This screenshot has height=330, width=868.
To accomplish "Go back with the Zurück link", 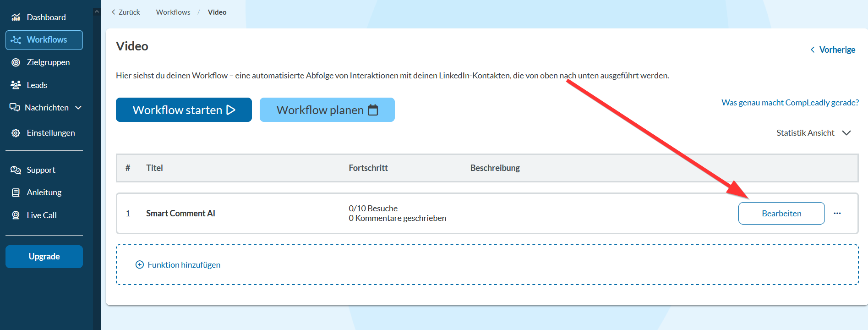I will tap(126, 12).
